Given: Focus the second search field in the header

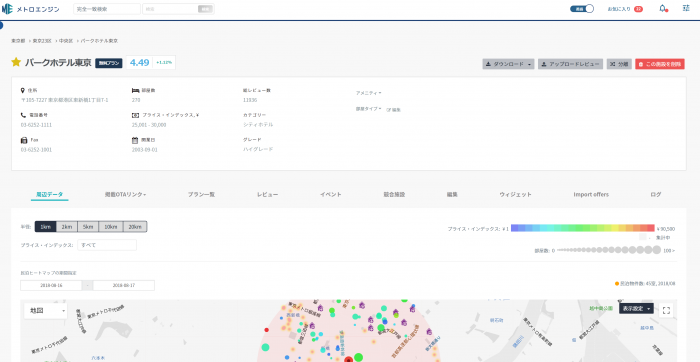Looking at the screenshot, I should pos(170,9).
